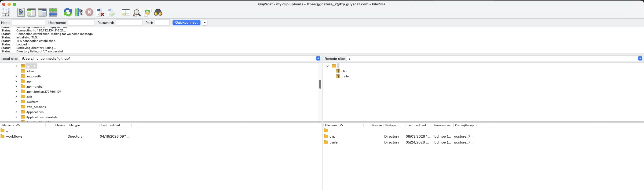Viewport: 644px width, 190px height.
Task: Expand the .npm folder
Action: coord(16,81)
